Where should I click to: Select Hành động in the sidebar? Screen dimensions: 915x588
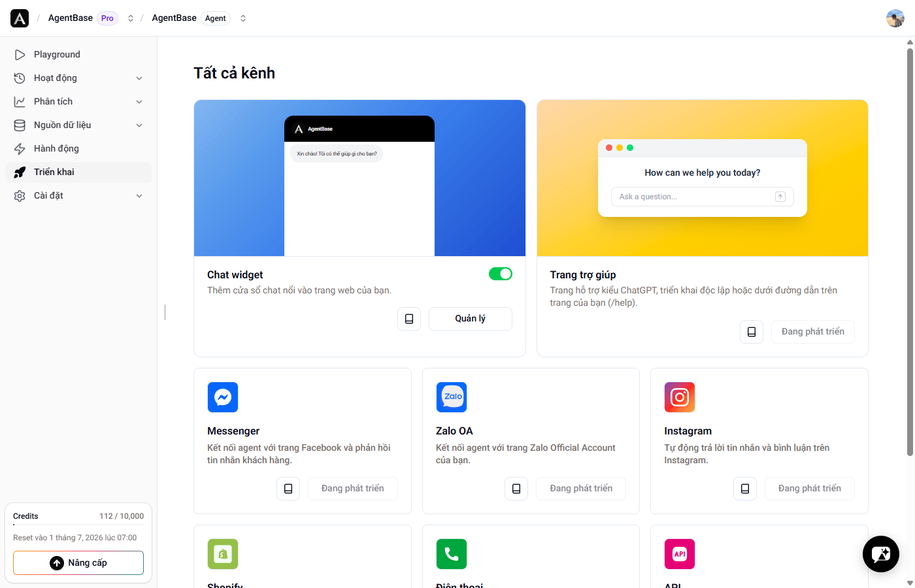78,149
